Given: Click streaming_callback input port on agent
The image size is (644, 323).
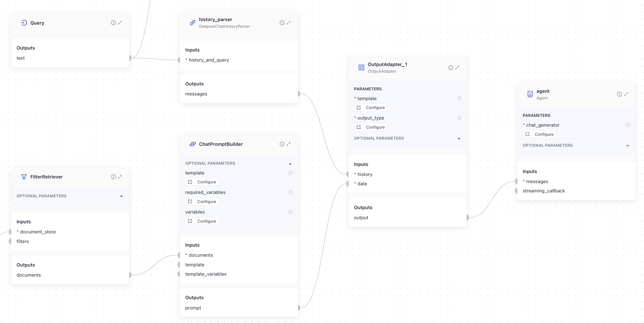Looking at the screenshot, I should (x=517, y=191).
